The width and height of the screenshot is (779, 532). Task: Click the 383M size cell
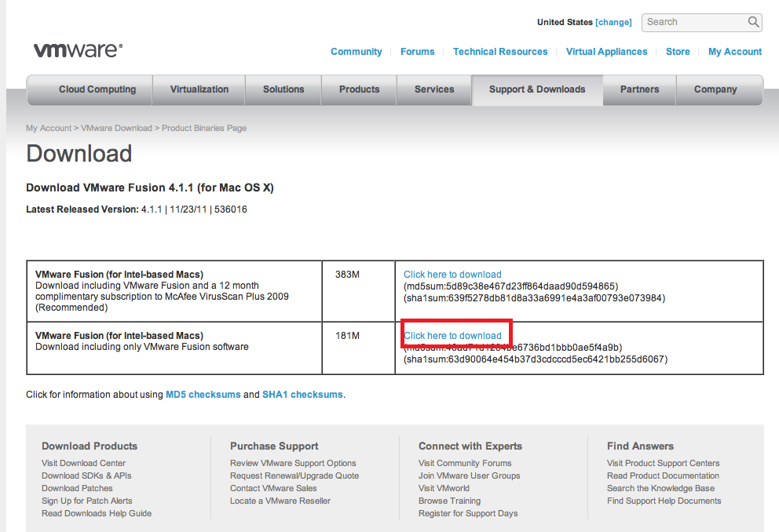(358, 291)
